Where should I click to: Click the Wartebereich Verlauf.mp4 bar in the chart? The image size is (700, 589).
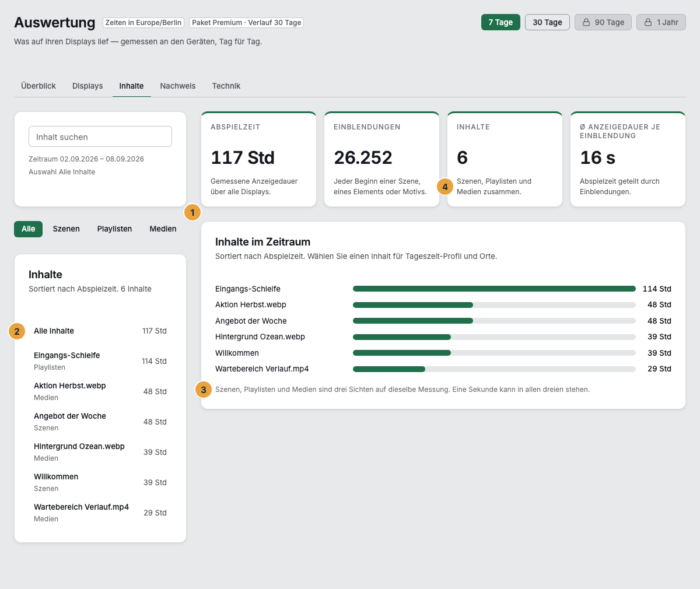[x=389, y=369]
